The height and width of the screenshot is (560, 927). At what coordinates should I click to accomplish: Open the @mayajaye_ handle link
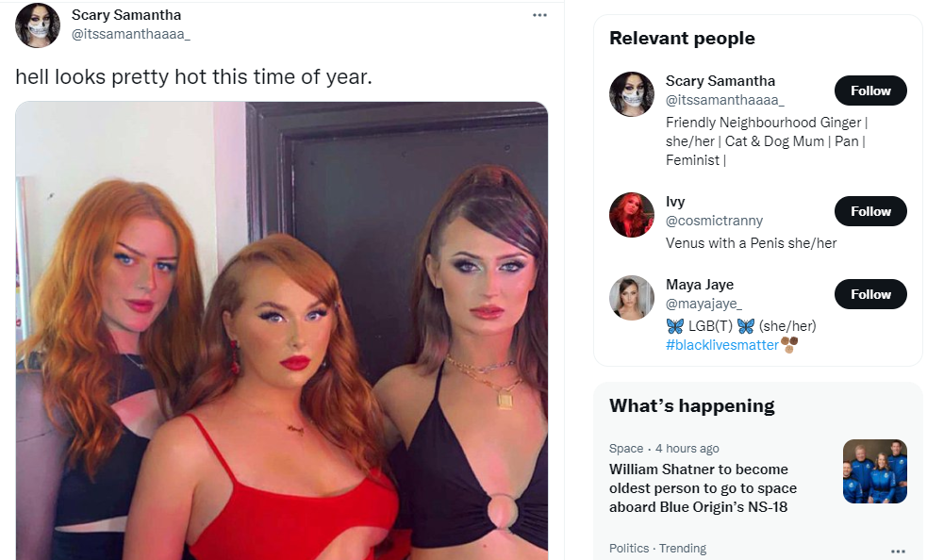[x=704, y=304]
